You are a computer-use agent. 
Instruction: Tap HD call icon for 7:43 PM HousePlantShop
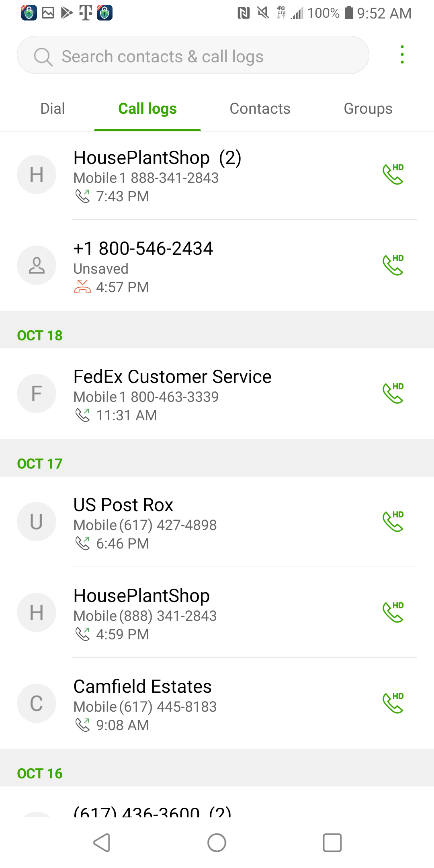[393, 174]
